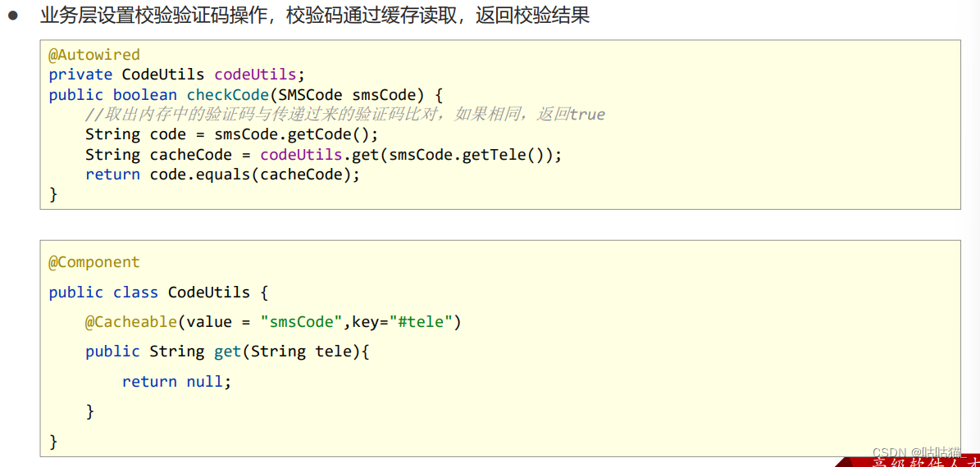Select the @Autowired annotation

click(94, 55)
